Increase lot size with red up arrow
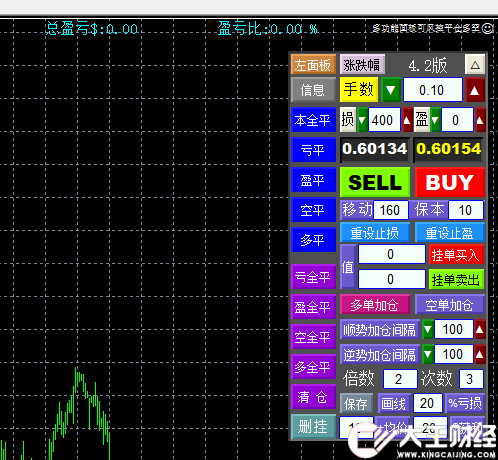Image resolution: width=498 pixels, height=460 pixels. [x=475, y=90]
